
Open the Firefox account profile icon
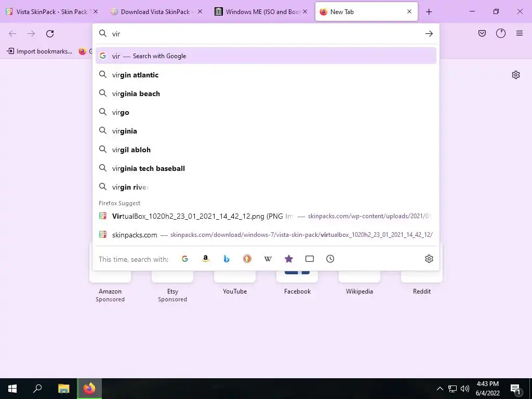(501, 33)
